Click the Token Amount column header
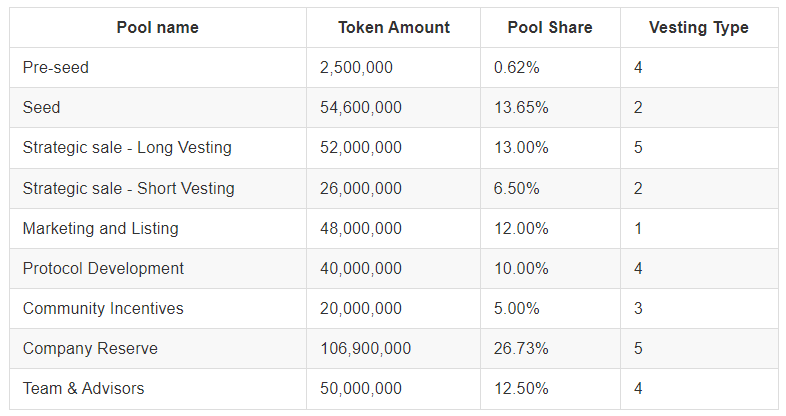Image resolution: width=786 pixels, height=416 pixels. pyautogui.click(x=394, y=28)
